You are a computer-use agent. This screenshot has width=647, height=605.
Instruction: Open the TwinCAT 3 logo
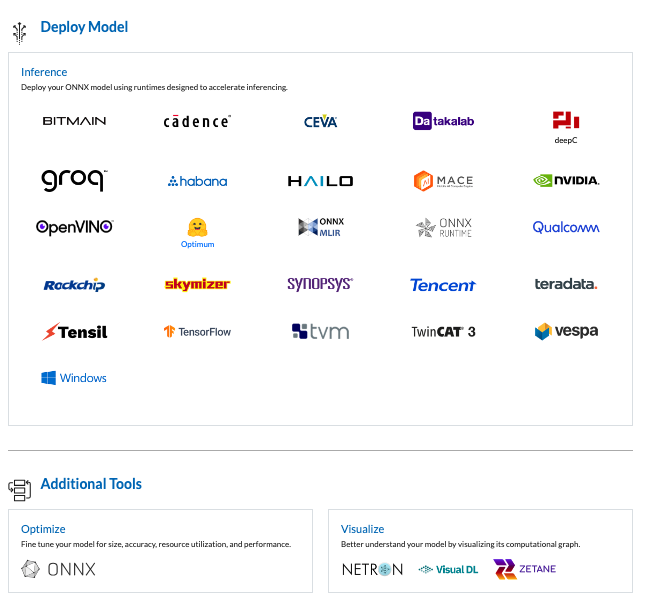pos(443,332)
